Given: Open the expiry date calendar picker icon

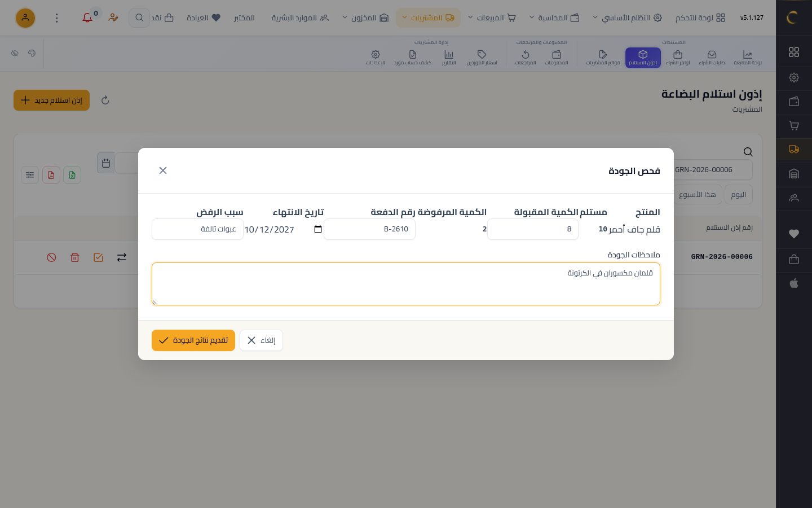Looking at the screenshot, I should click(318, 229).
